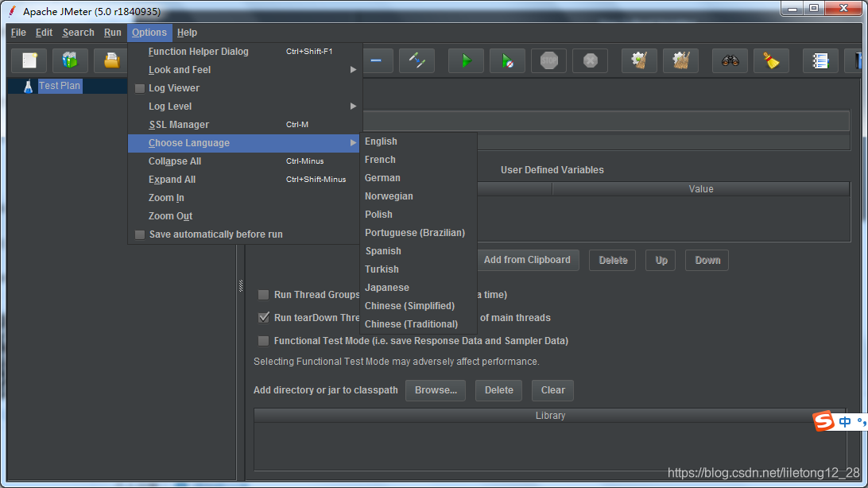Click the Clear broom with gear icon

[x=639, y=60]
